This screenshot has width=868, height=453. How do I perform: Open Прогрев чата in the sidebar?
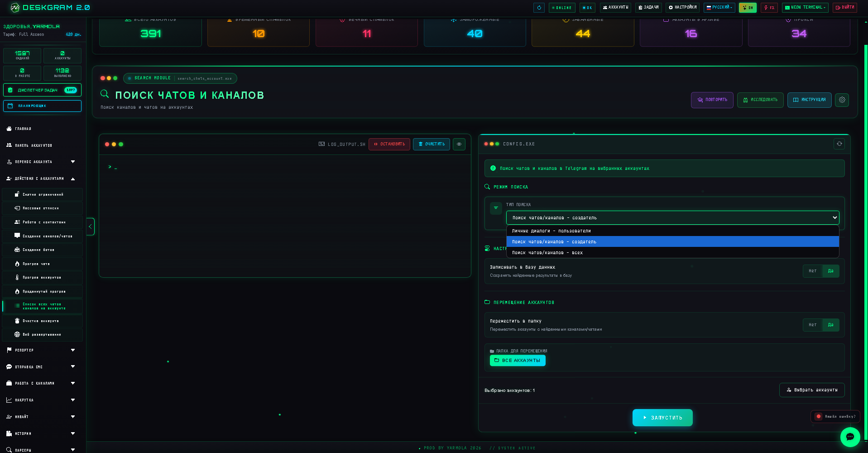43,264
